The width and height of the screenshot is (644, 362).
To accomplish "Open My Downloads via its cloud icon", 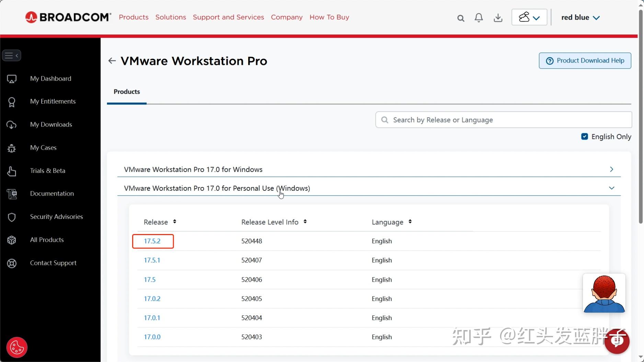I will coord(12,125).
